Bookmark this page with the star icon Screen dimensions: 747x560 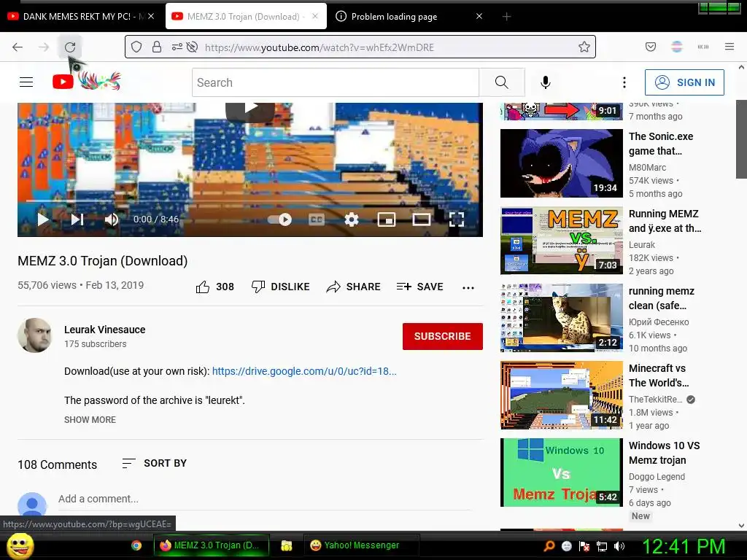[x=584, y=47]
